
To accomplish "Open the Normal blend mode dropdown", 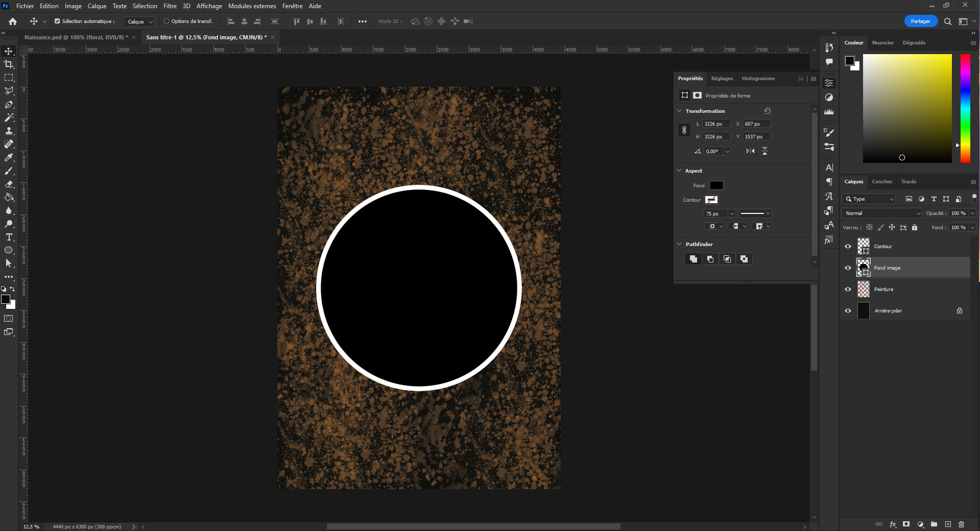I will pyautogui.click(x=882, y=213).
